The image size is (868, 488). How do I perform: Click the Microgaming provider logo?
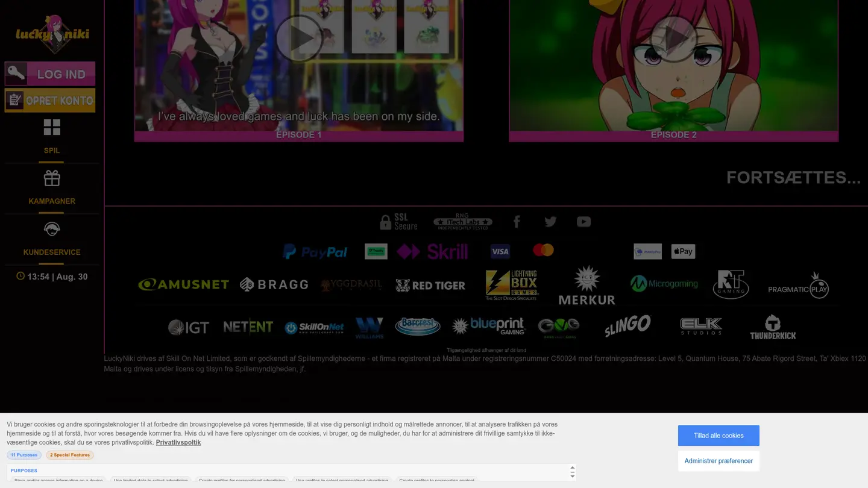(x=664, y=284)
